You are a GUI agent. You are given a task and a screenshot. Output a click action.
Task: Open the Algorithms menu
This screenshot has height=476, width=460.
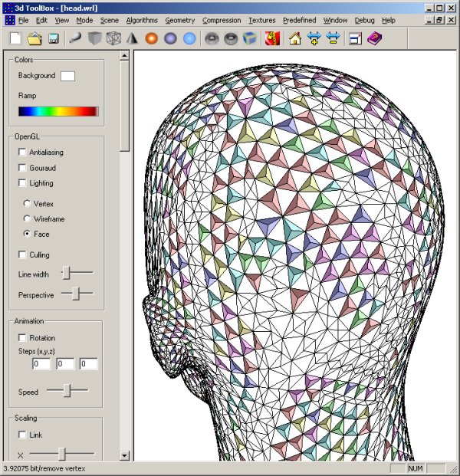click(x=142, y=20)
